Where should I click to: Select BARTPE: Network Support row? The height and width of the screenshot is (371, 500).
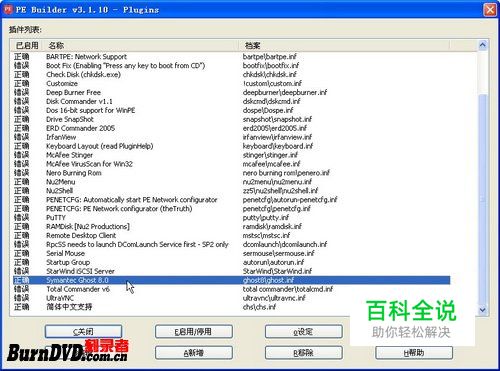coord(232,57)
